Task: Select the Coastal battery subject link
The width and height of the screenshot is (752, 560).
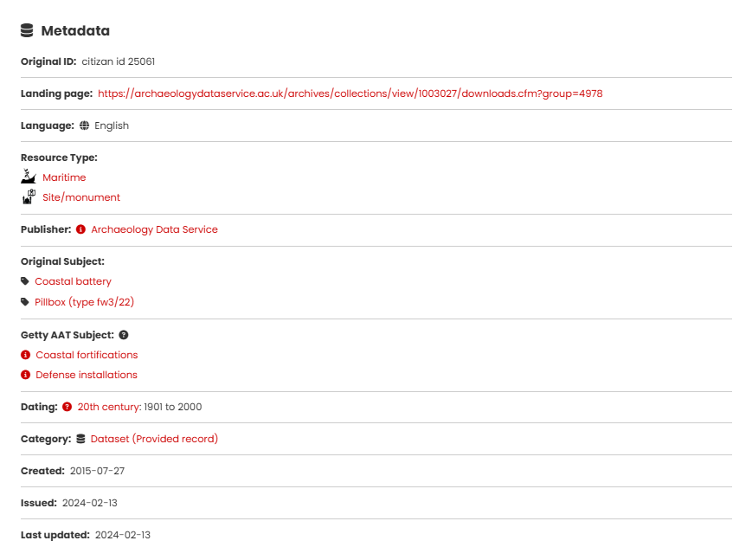Action: point(73,281)
